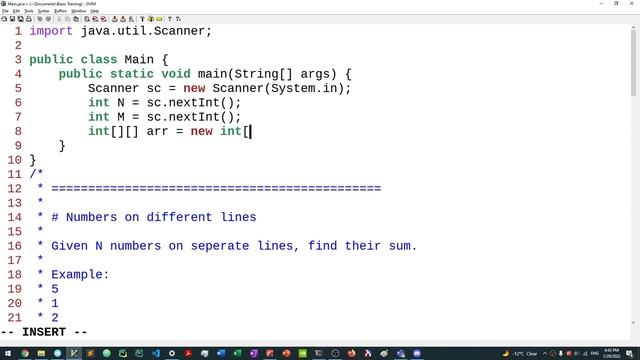Click the Undo toolbar icon

tap(40, 19)
